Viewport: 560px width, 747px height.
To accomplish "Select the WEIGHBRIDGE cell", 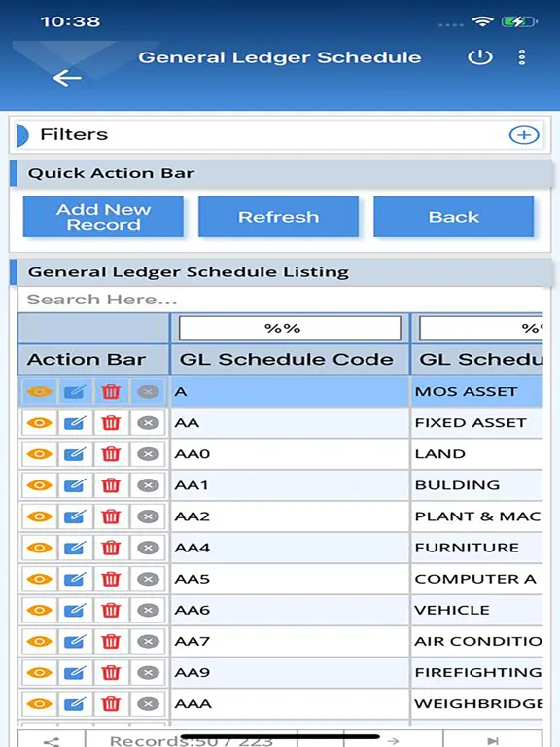I will point(477,703).
